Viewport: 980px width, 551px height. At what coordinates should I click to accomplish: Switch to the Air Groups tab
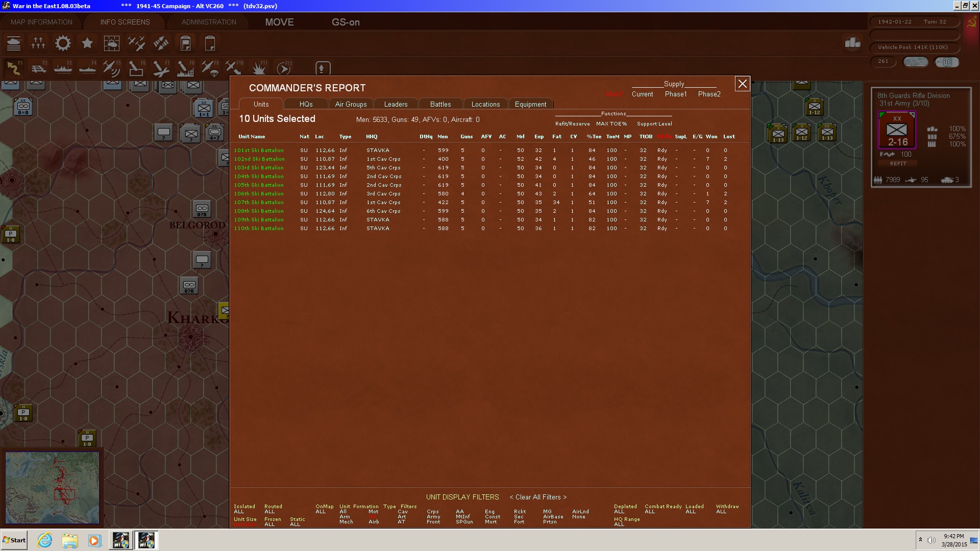(351, 104)
